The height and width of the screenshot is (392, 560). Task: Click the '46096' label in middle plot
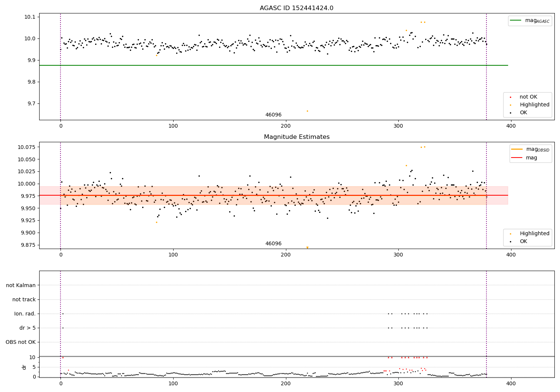pyautogui.click(x=273, y=244)
